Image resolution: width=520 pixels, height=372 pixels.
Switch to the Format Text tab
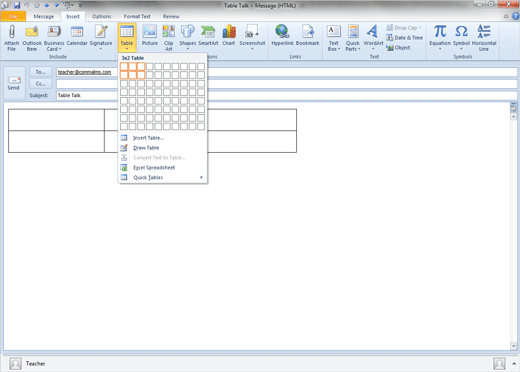tap(137, 16)
